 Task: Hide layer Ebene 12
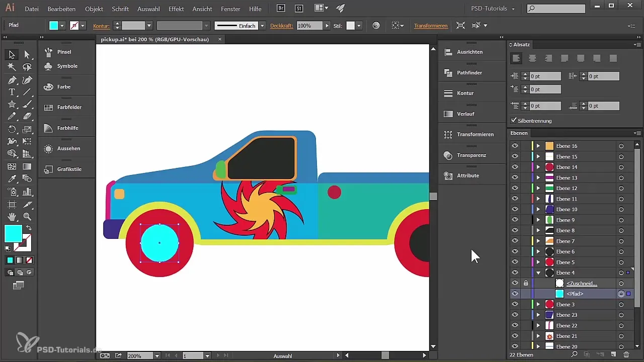pyautogui.click(x=515, y=188)
